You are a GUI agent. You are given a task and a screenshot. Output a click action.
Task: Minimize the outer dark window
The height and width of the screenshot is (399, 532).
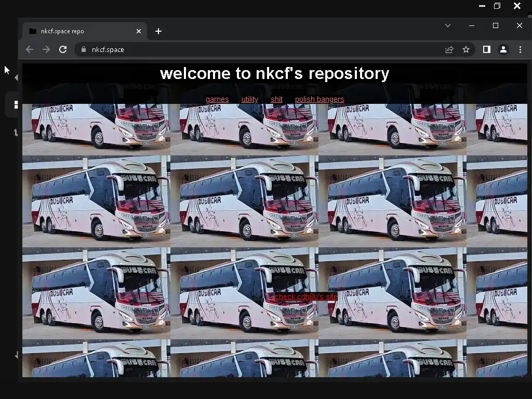pos(482,6)
